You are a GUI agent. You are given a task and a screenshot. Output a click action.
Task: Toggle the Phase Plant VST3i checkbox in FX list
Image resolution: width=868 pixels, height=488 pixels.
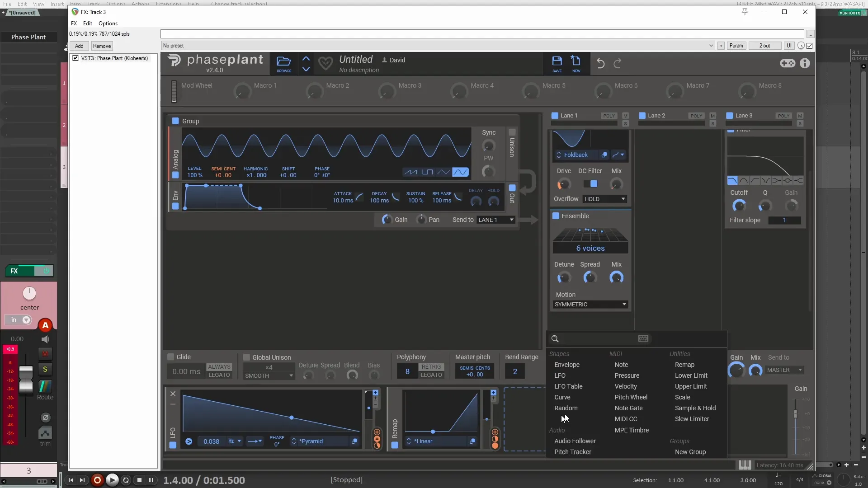coord(75,58)
